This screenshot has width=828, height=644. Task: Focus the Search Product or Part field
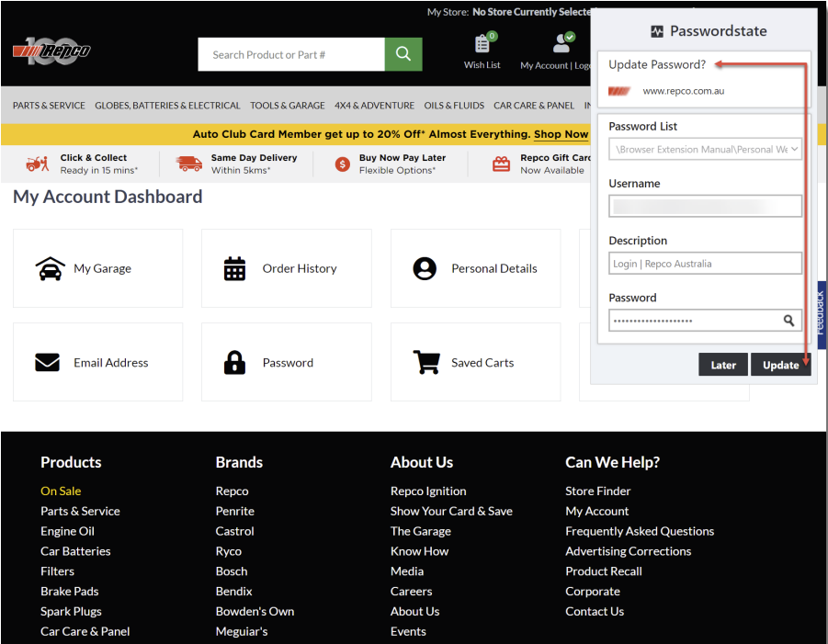291,54
